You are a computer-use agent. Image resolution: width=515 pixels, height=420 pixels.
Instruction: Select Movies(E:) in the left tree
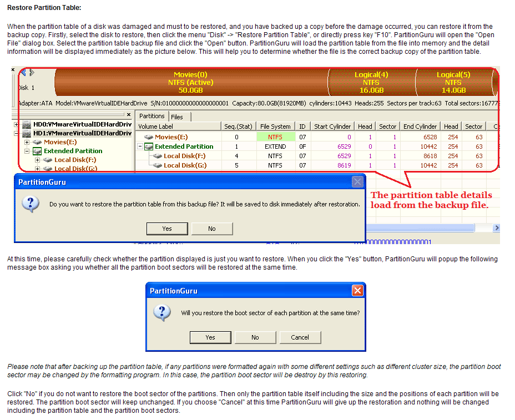tap(60, 142)
